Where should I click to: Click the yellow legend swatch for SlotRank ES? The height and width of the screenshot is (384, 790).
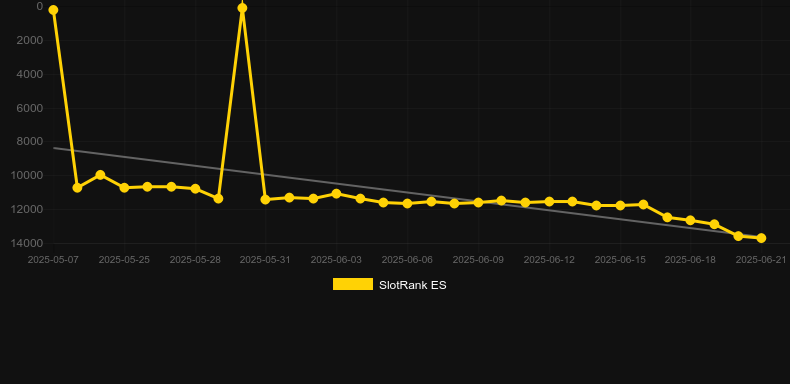point(353,284)
